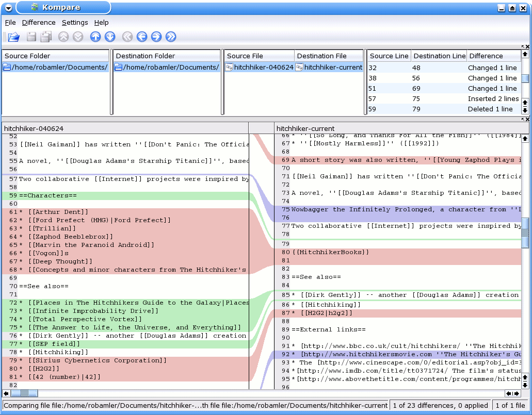Click the [[Zaphod Beeblebrox]] line 64
The height and width of the screenshot is (415, 532).
(125, 237)
